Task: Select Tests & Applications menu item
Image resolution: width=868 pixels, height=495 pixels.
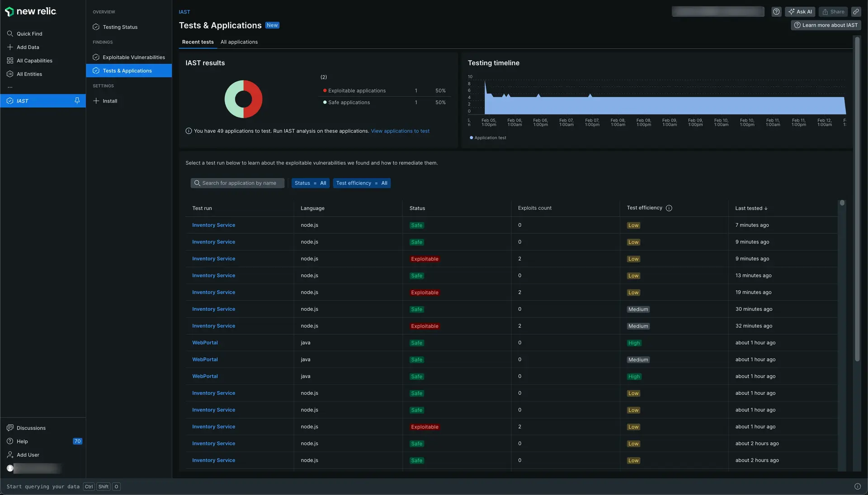Action: point(129,71)
